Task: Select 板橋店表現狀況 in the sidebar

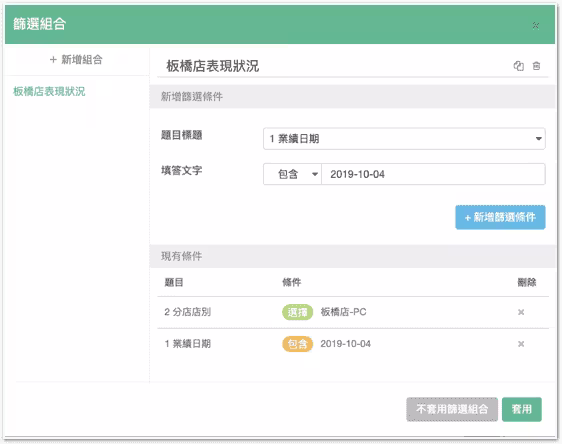Action: click(49, 91)
